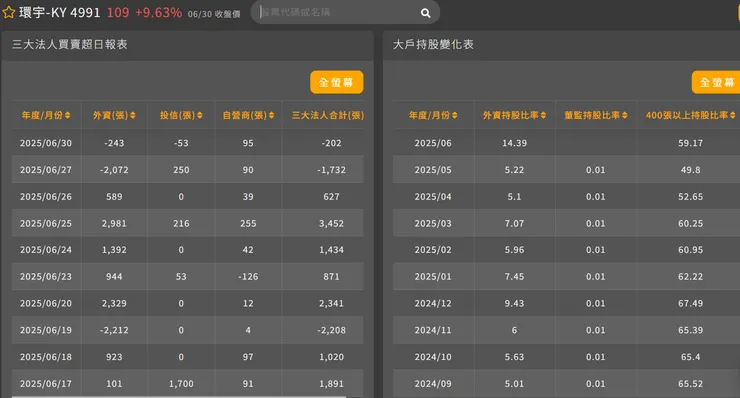The height and width of the screenshot is (398, 740).
Task: Click the 2024/12 month cell
Action: (x=433, y=304)
